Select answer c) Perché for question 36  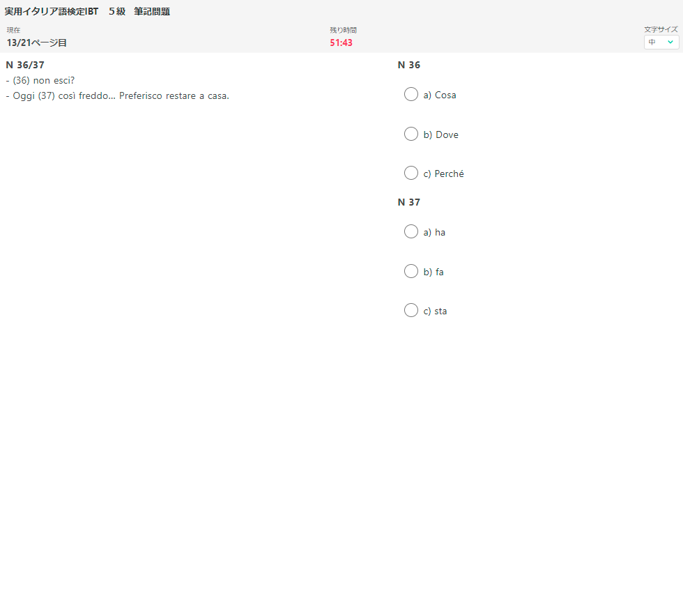click(410, 173)
